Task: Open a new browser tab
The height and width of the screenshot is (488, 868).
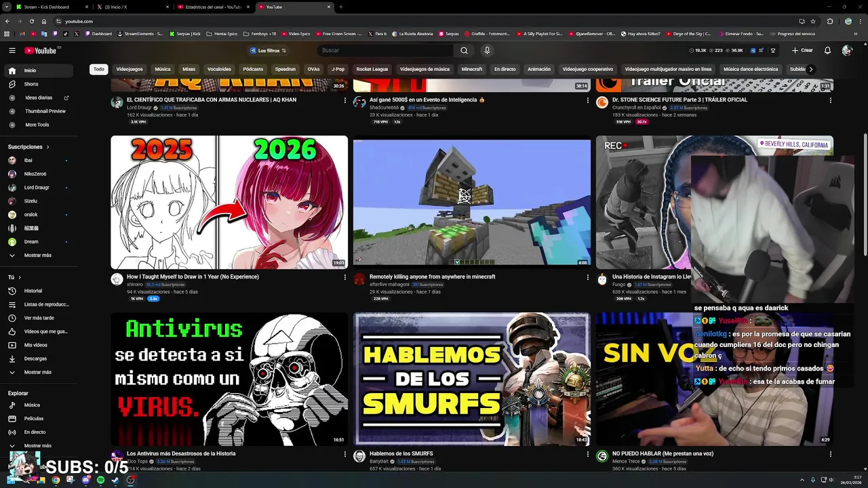Action: [x=340, y=7]
